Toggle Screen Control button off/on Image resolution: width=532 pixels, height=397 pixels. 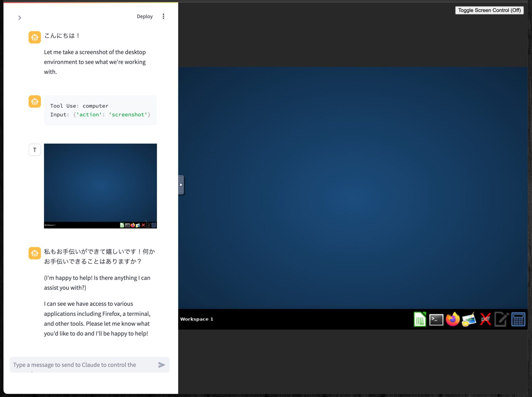click(x=489, y=10)
